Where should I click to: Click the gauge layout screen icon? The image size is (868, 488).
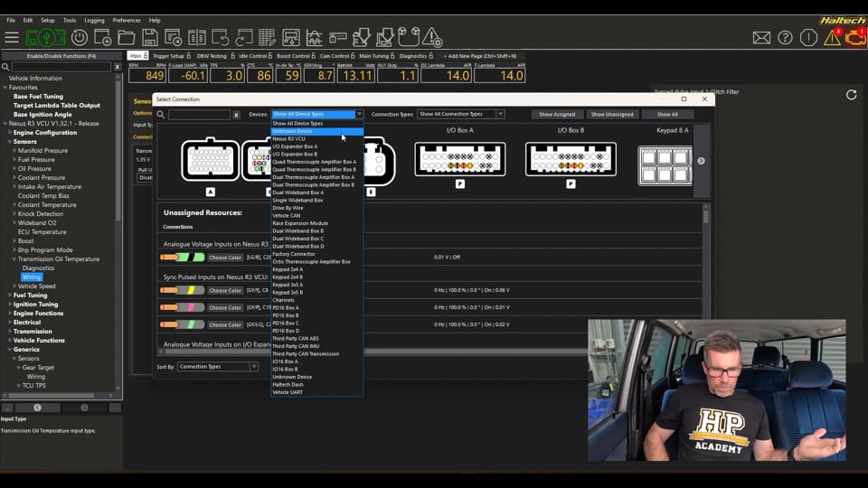(x=290, y=38)
